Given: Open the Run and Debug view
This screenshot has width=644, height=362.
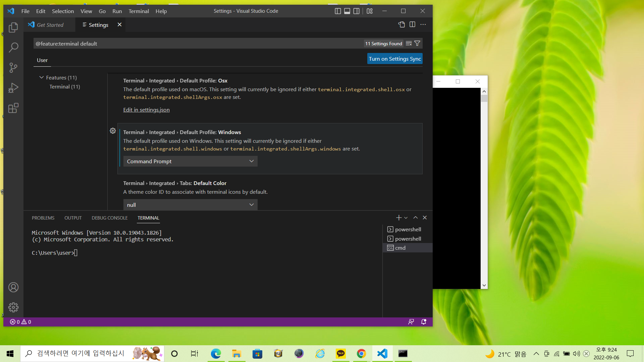Looking at the screenshot, I should coord(13,88).
